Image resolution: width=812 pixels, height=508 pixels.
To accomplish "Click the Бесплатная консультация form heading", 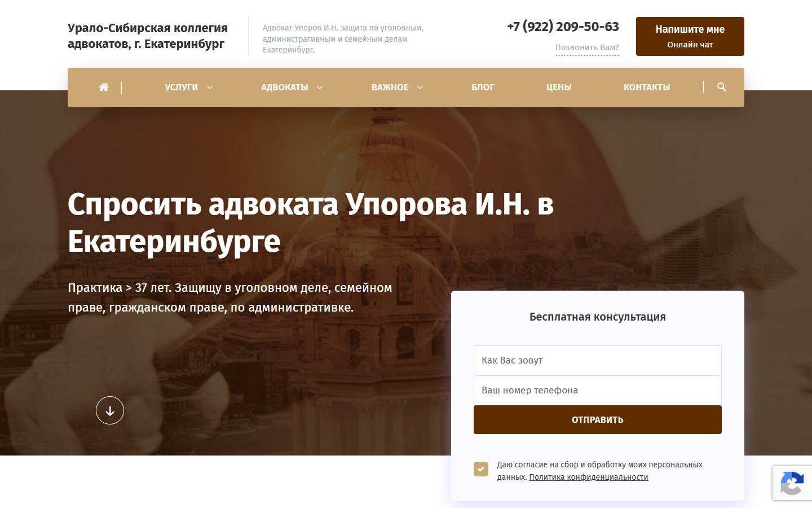I will pyautogui.click(x=598, y=317).
